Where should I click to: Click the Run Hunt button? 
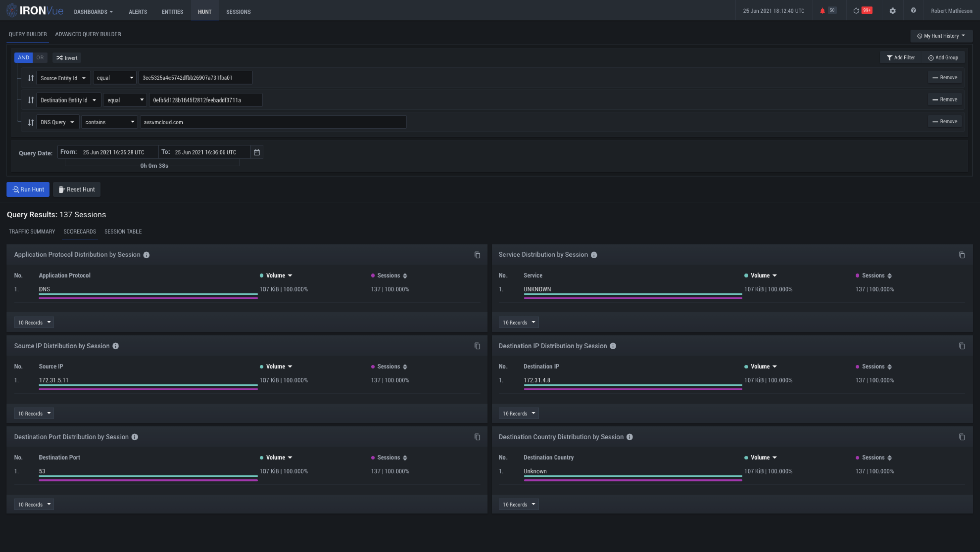tap(28, 189)
